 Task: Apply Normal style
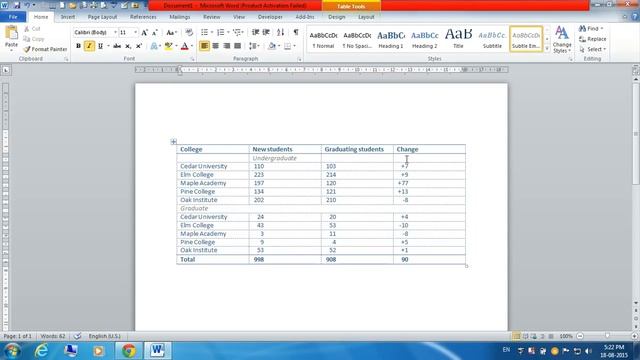tap(323, 39)
